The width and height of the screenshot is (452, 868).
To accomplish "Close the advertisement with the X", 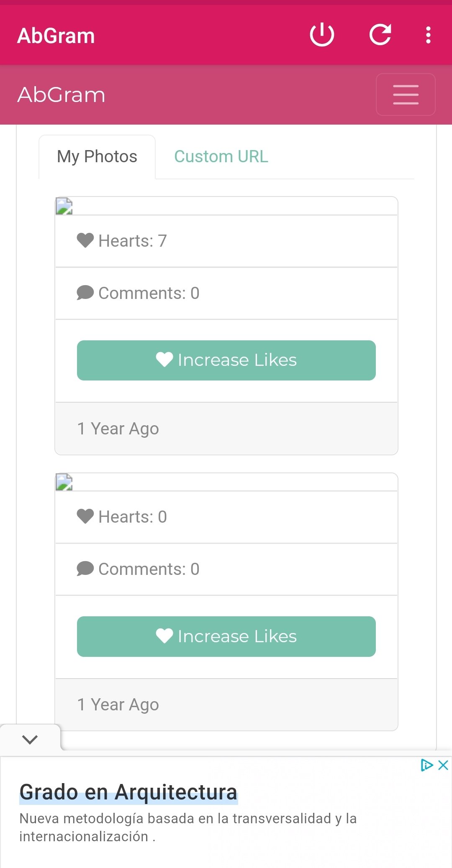I will [443, 765].
